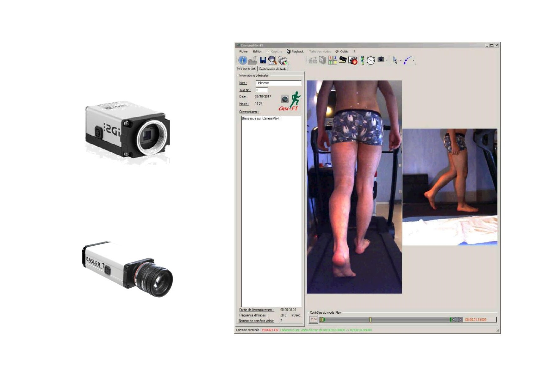555x392 pixels.
Task: Open the Edition menu
Action: click(257, 52)
